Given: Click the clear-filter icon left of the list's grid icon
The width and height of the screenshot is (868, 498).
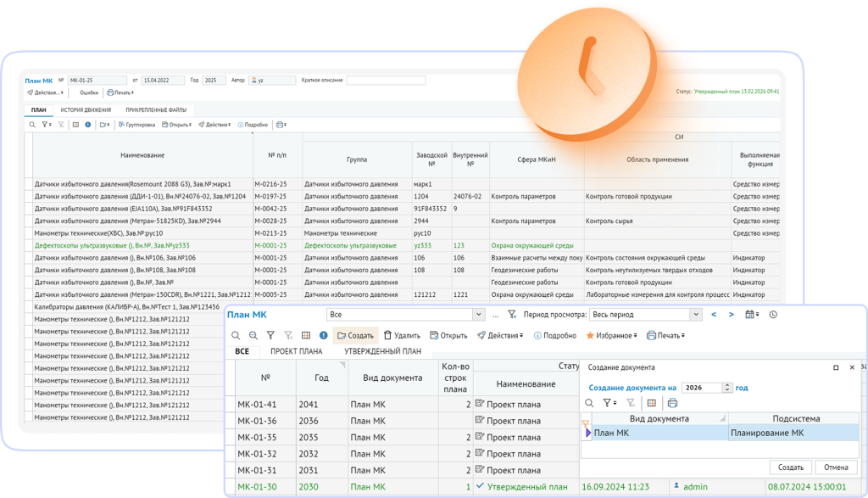Looking at the screenshot, I should pos(288,336).
